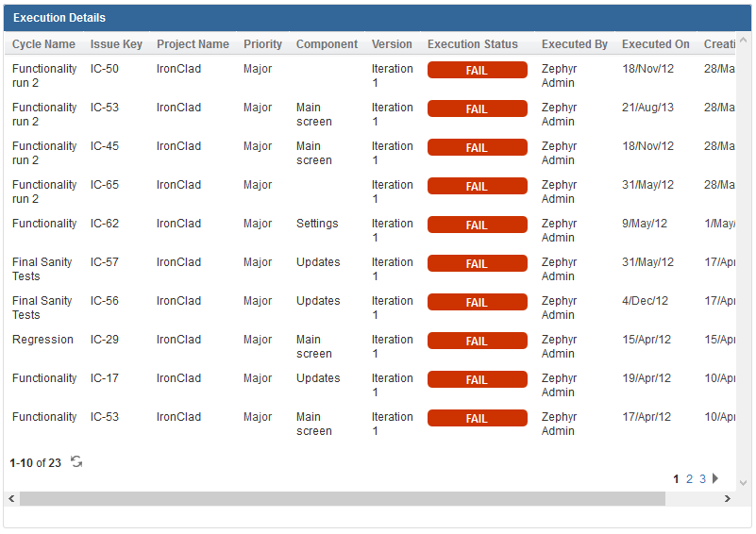
Task: Click the Regression cycle name cell
Action: [42, 340]
